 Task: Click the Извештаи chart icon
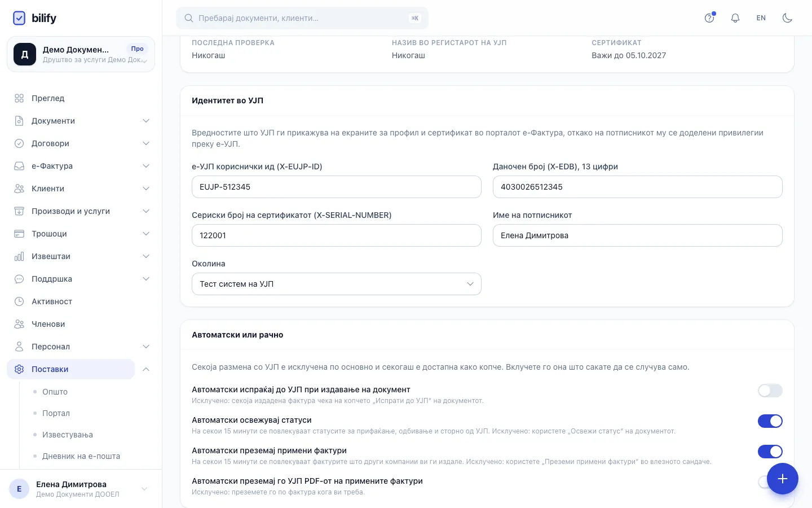(x=19, y=256)
